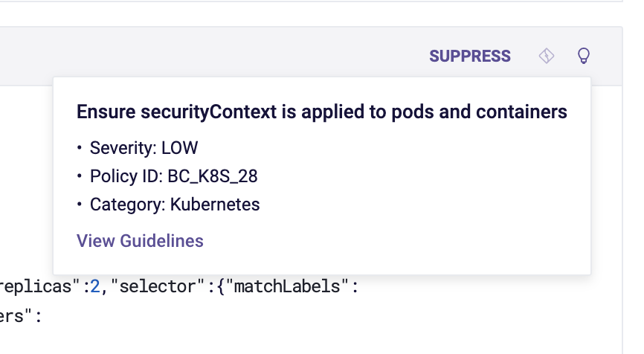Click the "selector" key in the code
This screenshot has width=644, height=354.
point(158,286)
